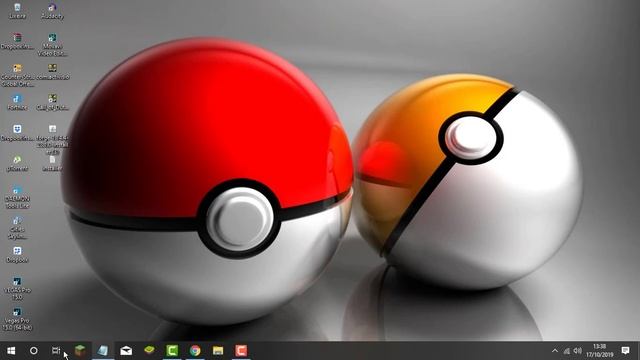Open the volume speaker tray icon
Image resolution: width=640 pixels, height=360 pixels.
[x=577, y=351]
